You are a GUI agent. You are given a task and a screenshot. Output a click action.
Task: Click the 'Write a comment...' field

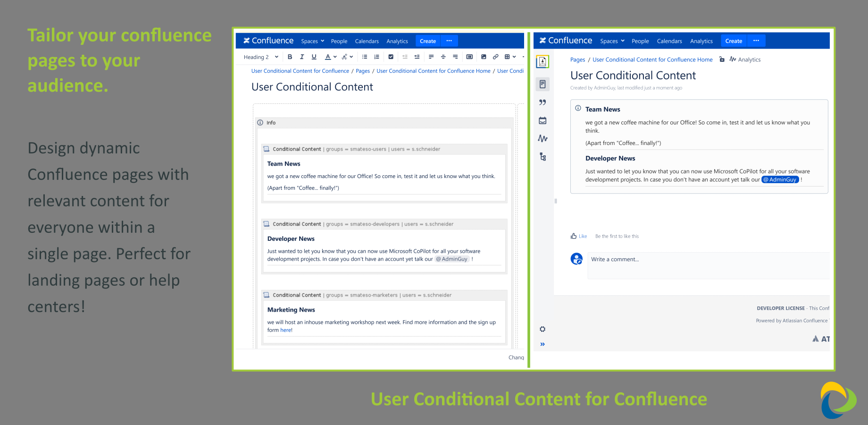pyautogui.click(x=708, y=265)
